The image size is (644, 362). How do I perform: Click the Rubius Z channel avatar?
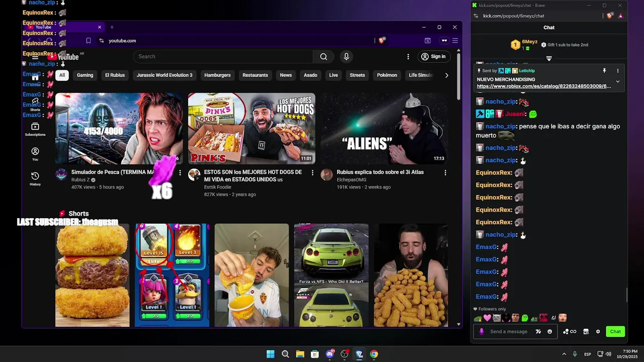pyautogui.click(x=61, y=174)
